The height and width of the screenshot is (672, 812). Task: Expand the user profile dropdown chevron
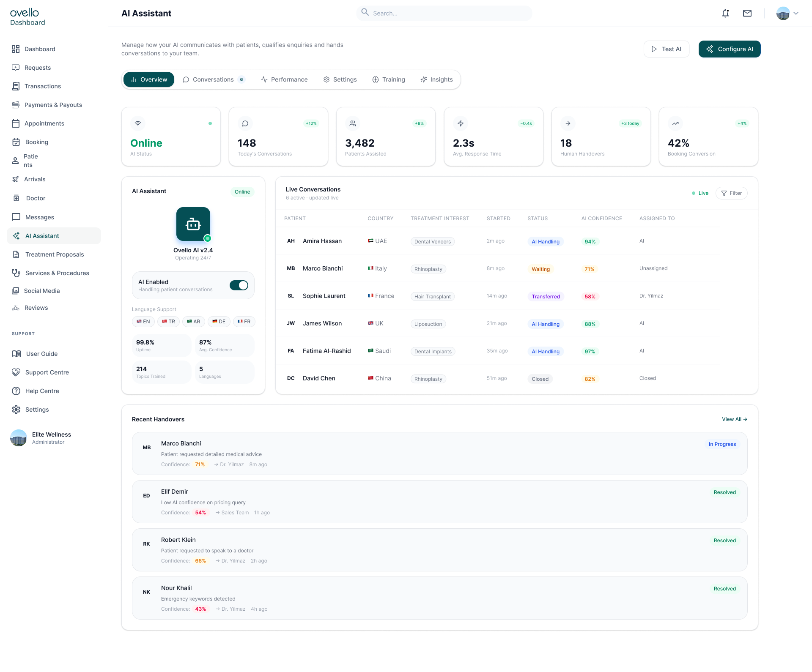click(x=796, y=13)
